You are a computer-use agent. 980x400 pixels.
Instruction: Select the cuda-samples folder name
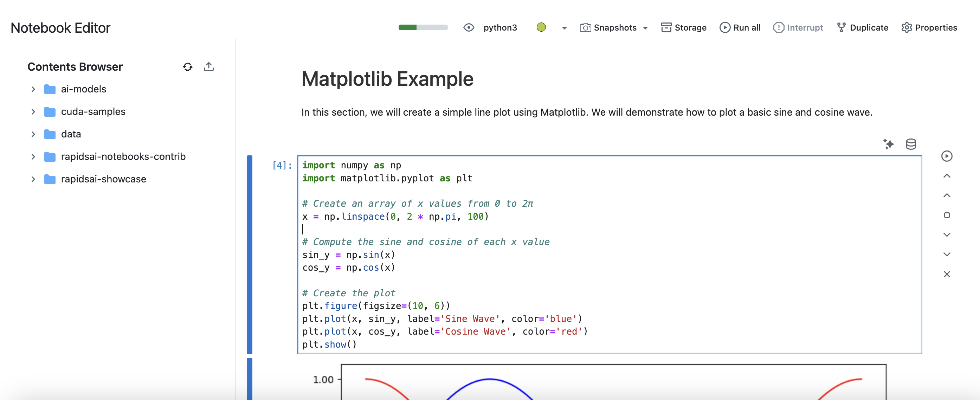point(93,111)
